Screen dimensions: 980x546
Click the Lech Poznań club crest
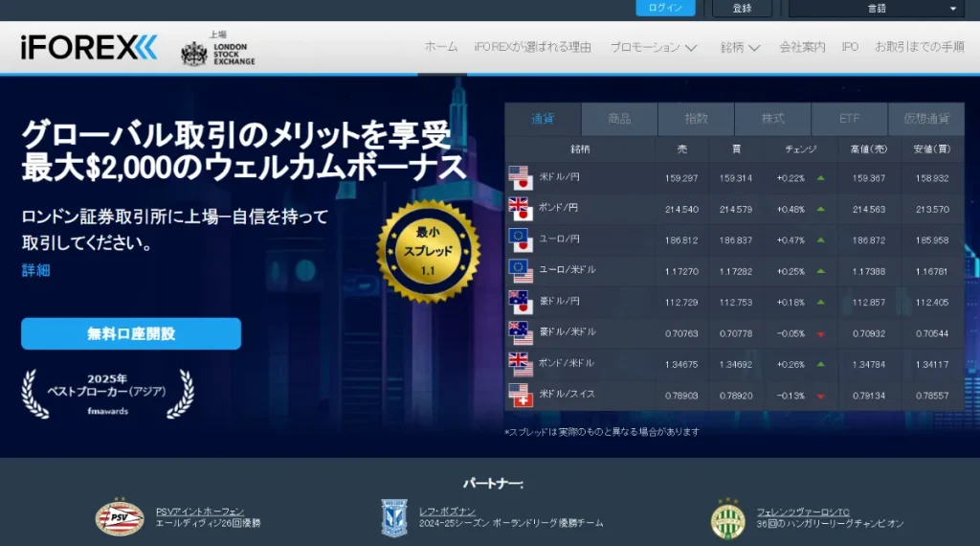coord(394,518)
